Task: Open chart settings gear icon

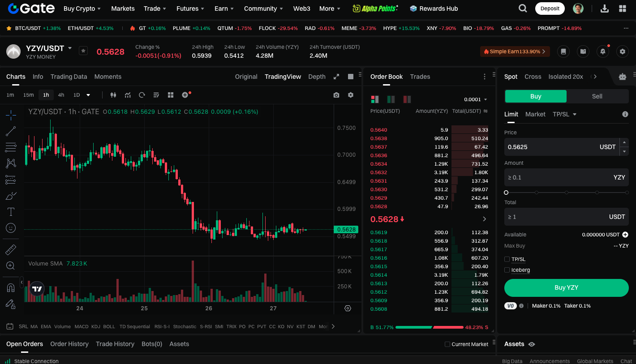Action: coord(351,95)
